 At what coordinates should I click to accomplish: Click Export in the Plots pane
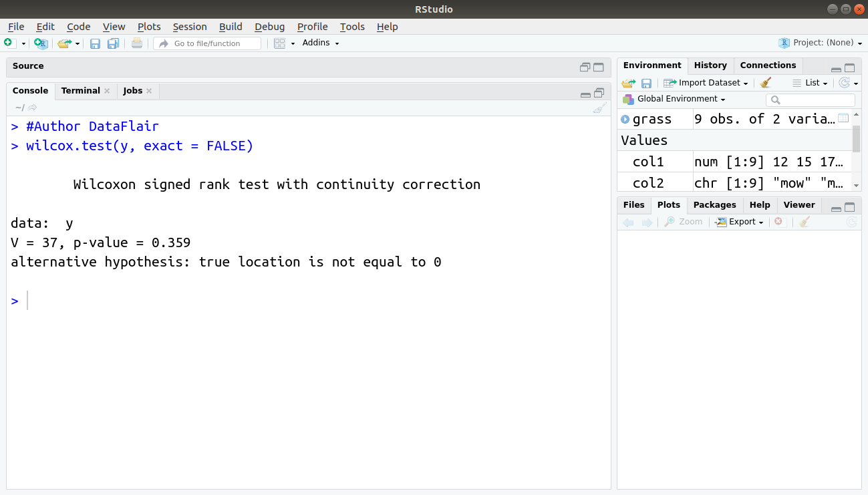[739, 221]
